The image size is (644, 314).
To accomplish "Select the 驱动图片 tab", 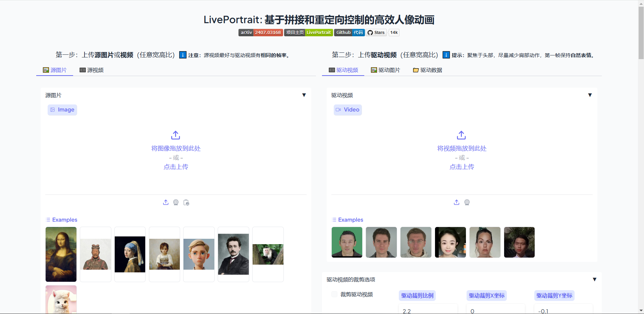I will coord(385,70).
